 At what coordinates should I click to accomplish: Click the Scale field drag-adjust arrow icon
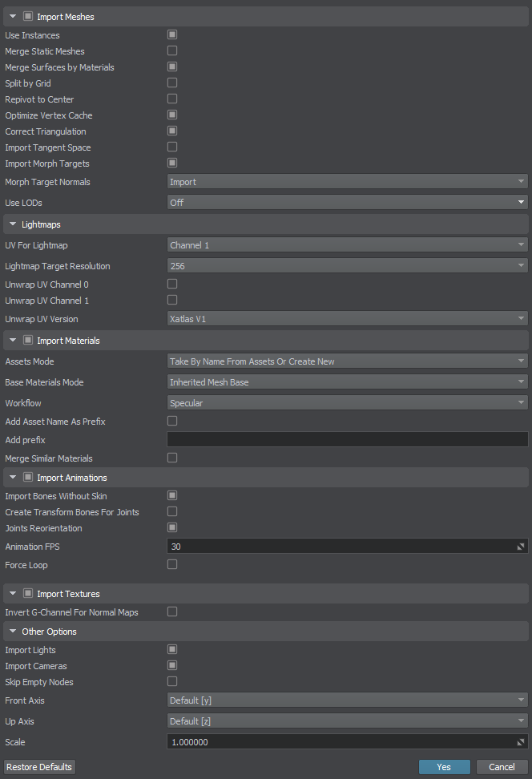pos(521,742)
